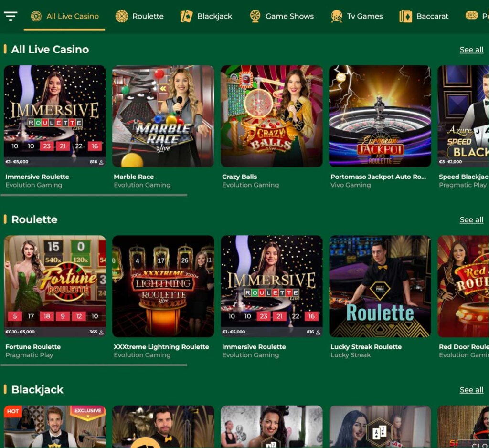489x448 pixels.
Task: Open the filter menu icon
Action: 11,16
